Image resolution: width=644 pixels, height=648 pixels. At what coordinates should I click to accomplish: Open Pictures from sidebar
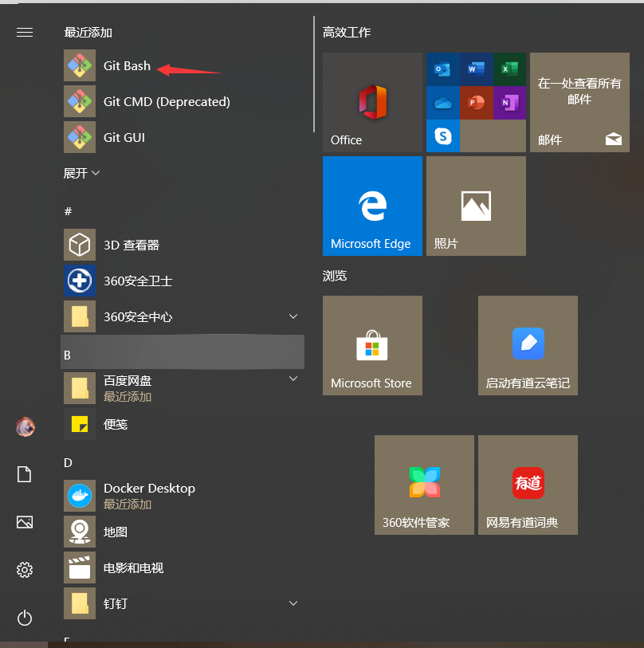pos(25,522)
